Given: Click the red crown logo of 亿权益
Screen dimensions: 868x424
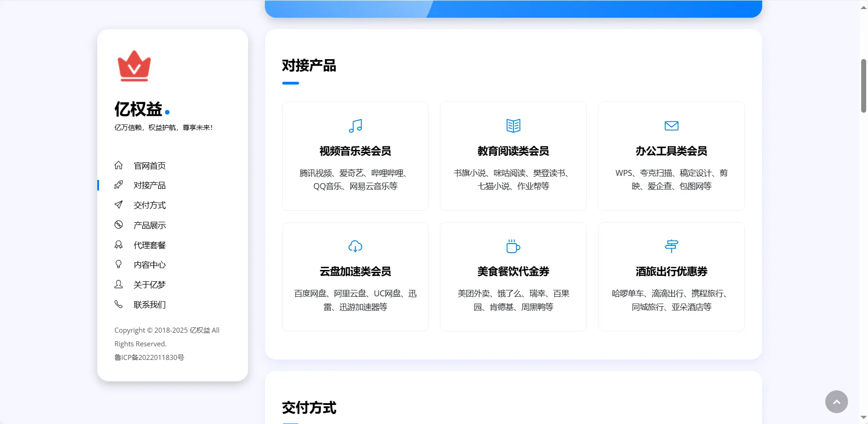Looking at the screenshot, I should pyautogui.click(x=134, y=65).
